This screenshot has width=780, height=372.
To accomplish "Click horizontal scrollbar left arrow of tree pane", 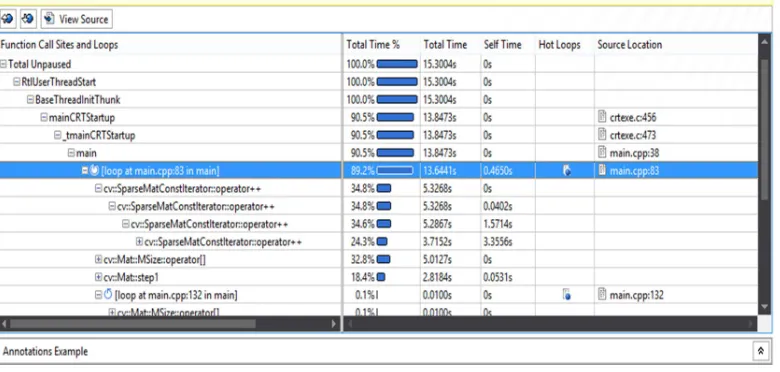I will pyautogui.click(x=4, y=324).
